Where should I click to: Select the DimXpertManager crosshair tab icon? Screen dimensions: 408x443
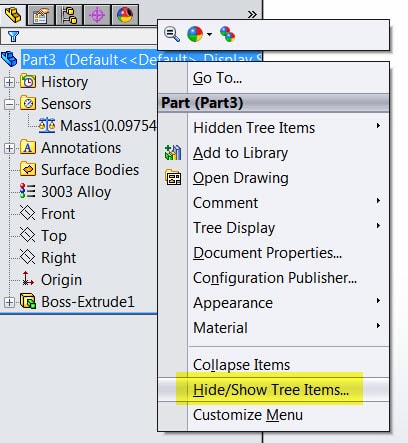(97, 15)
